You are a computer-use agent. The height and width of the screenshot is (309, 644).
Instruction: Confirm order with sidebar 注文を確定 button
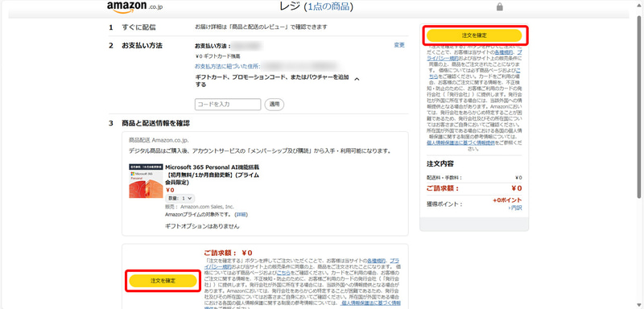pos(474,35)
